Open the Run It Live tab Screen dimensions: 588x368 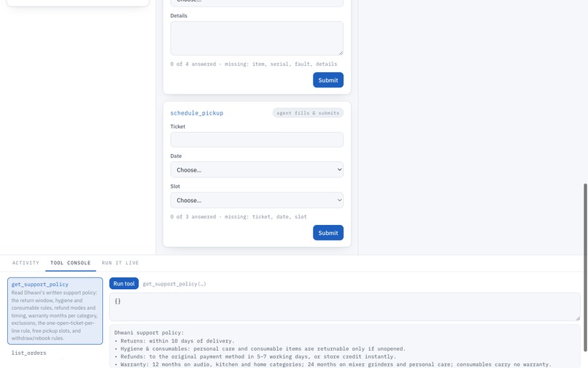coord(120,263)
